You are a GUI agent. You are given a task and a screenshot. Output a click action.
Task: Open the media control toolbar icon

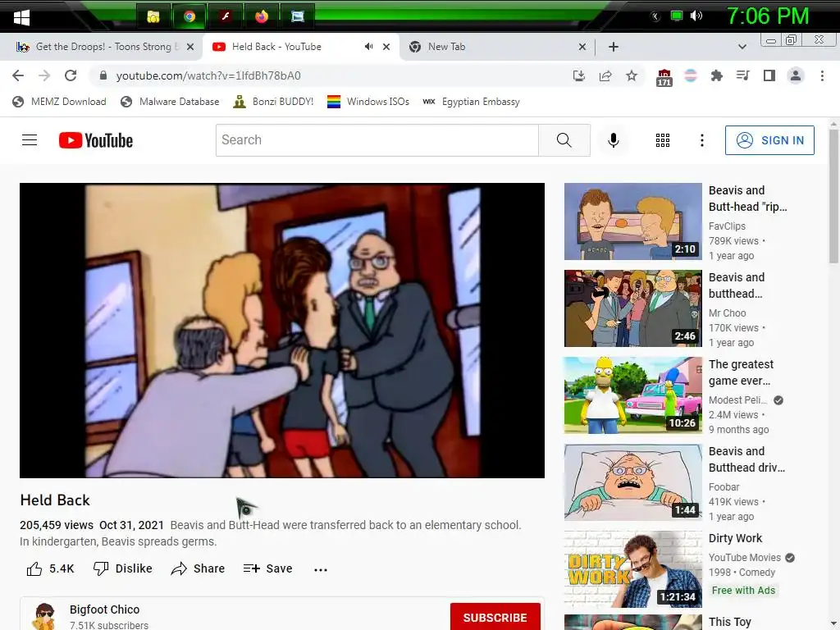pos(742,75)
